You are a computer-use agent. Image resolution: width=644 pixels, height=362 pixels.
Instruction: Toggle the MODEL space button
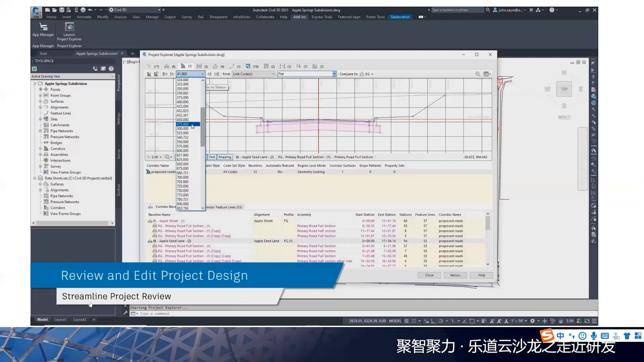pos(395,321)
